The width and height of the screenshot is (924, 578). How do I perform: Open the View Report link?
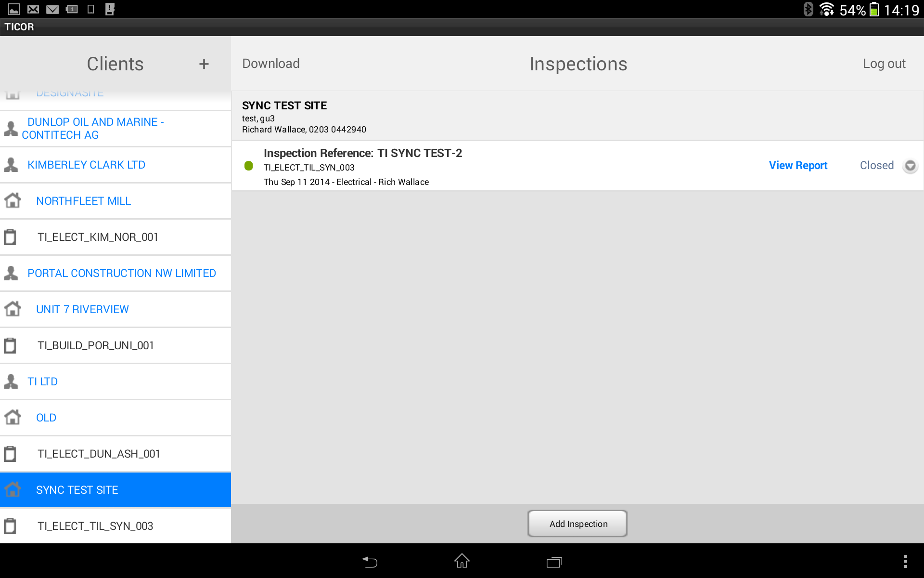point(798,166)
